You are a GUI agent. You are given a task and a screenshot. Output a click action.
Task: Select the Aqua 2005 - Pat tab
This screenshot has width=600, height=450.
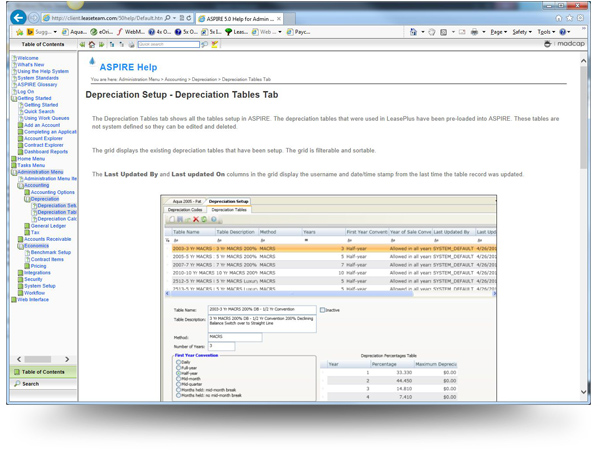point(186,201)
